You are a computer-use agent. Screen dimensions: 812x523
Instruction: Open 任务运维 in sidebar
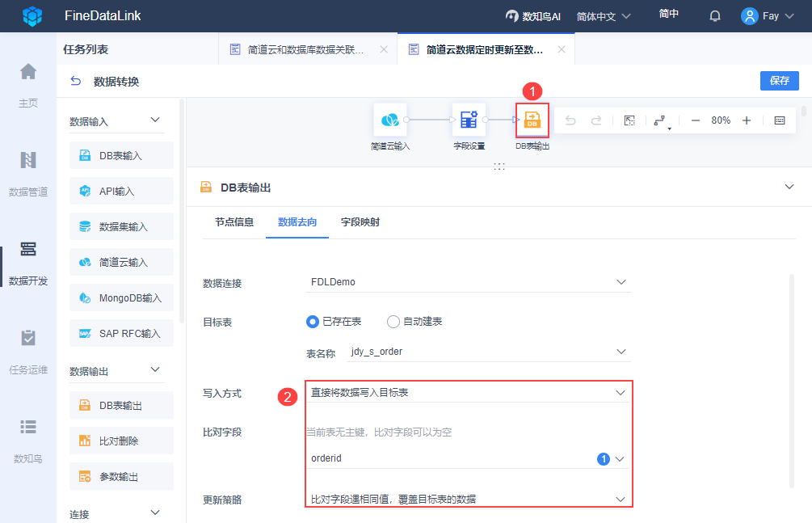pyautogui.click(x=28, y=352)
